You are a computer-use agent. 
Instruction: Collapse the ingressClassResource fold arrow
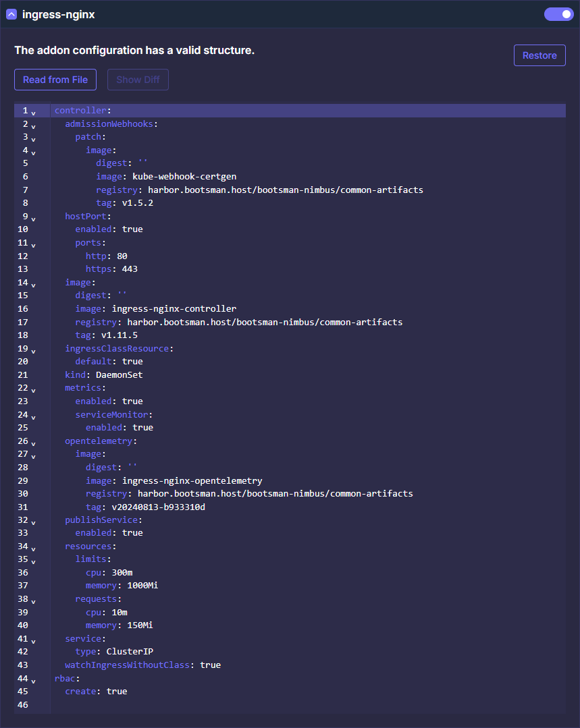(x=33, y=351)
